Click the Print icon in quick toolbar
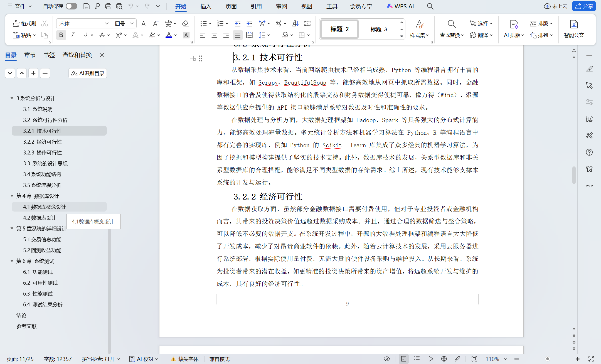This screenshot has width=601, height=364. 108,6
